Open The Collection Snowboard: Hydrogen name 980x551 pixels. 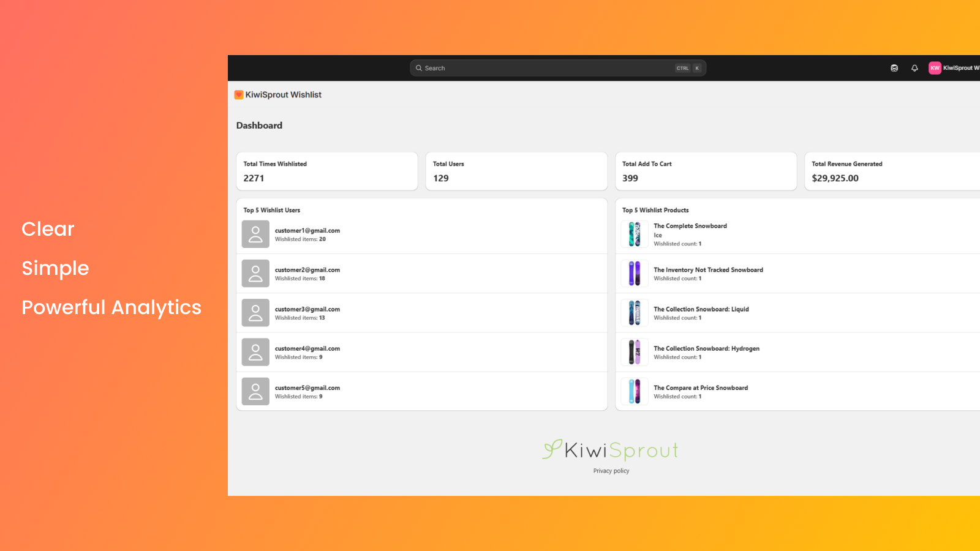point(706,348)
